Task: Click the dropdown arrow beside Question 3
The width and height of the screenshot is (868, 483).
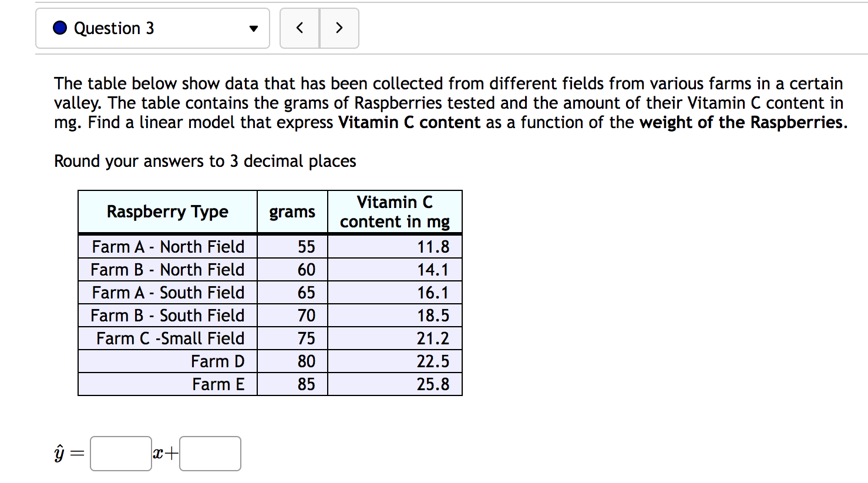Action: (x=254, y=29)
